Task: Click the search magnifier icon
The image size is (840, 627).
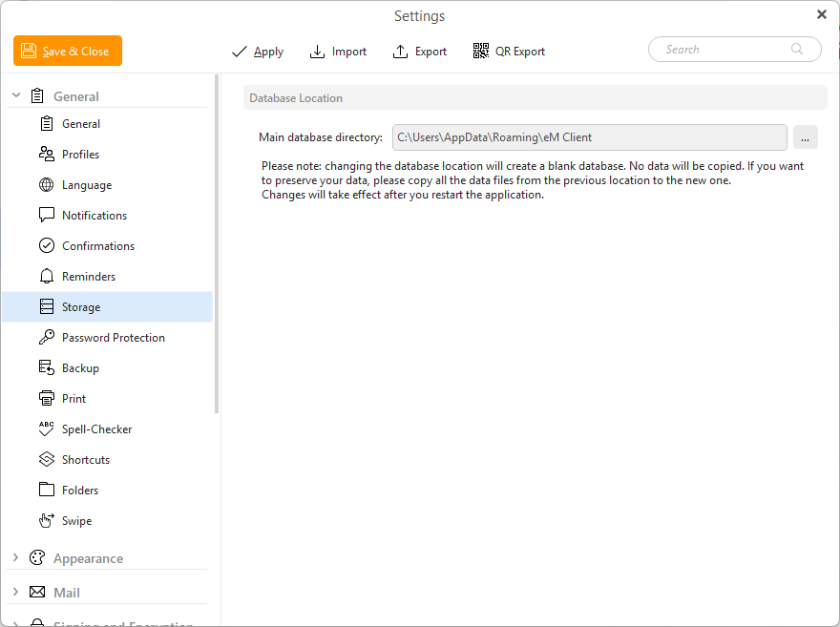Action: 797,50
